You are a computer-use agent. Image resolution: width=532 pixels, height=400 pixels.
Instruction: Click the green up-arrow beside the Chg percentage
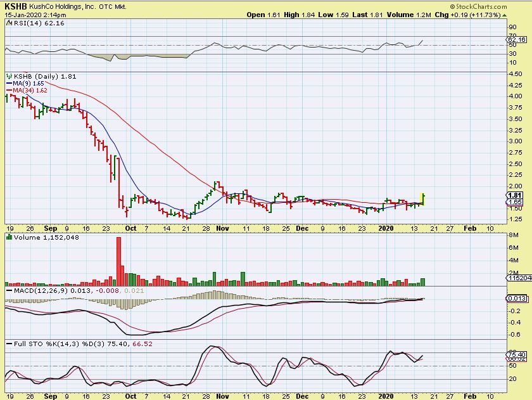coord(505,15)
